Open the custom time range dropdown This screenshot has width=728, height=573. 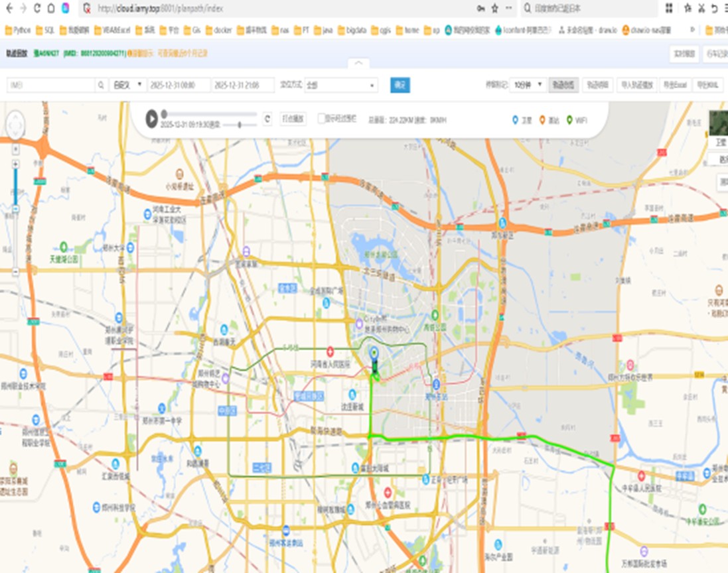click(x=127, y=85)
